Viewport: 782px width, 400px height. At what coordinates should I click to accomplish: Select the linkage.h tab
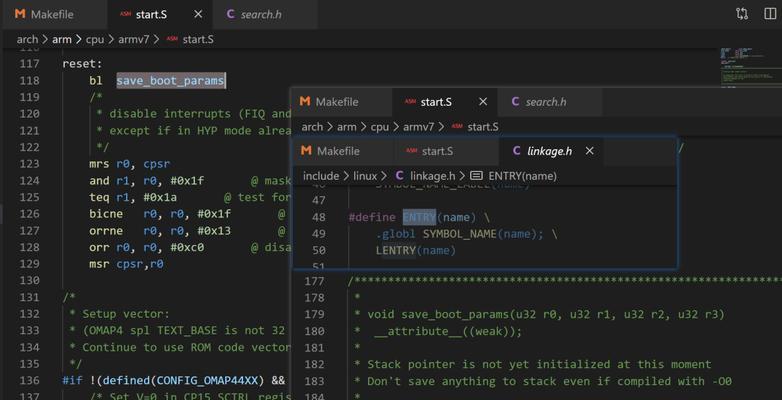(x=550, y=151)
